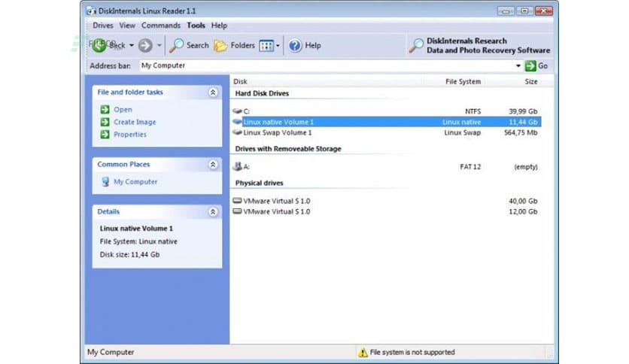Click the FAT12 file system cell
Screen dimensions: 629x364
point(470,167)
